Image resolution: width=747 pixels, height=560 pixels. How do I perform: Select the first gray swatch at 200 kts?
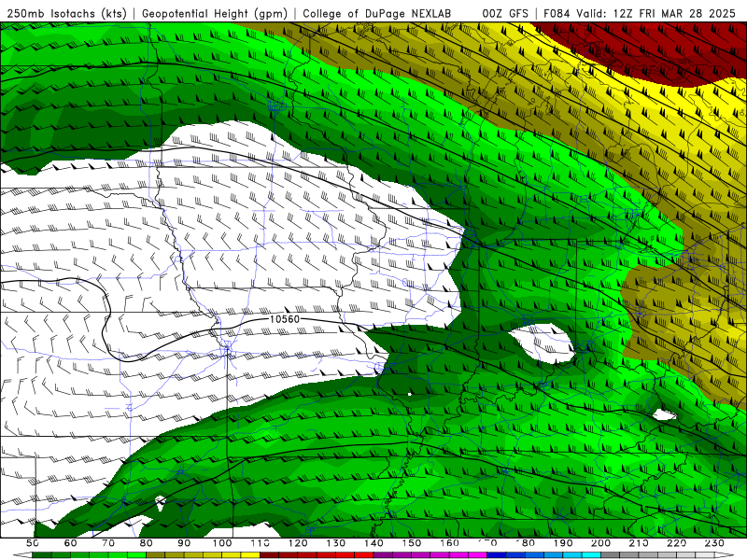(611, 555)
